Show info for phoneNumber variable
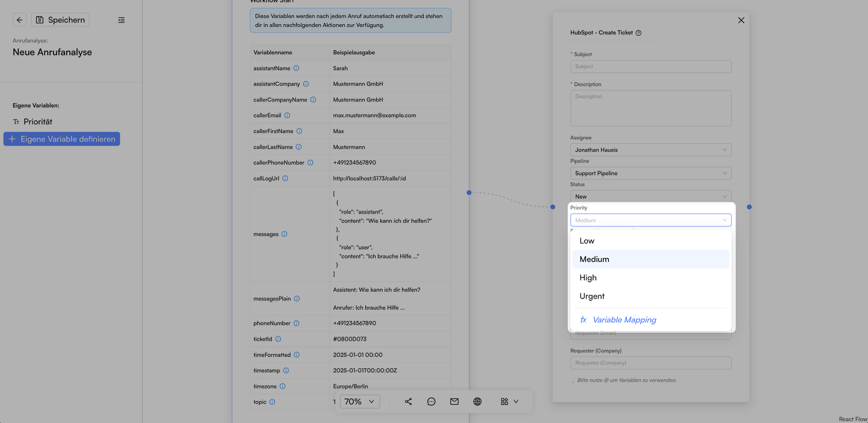Screen dimensions: 868x423 coord(296,323)
